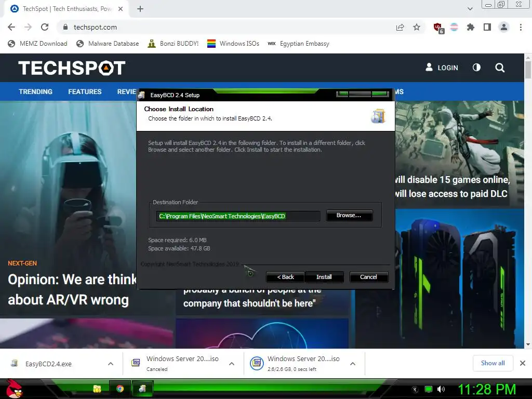The width and height of the screenshot is (532, 399).
Task: Click the browser back arrow
Action: (11, 27)
